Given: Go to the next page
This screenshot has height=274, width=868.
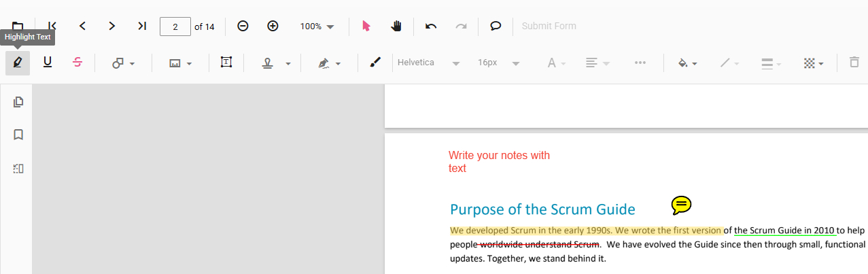Looking at the screenshot, I should coord(112,26).
